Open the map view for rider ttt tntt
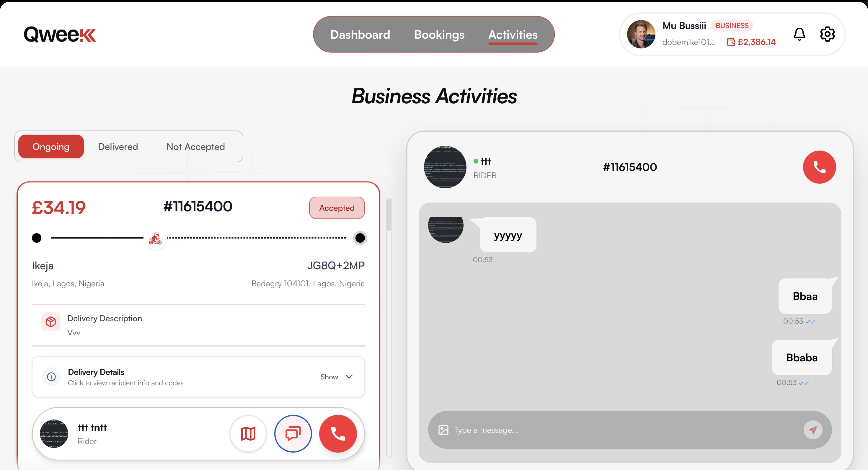Screen dimensions: 868x470 coord(248,434)
